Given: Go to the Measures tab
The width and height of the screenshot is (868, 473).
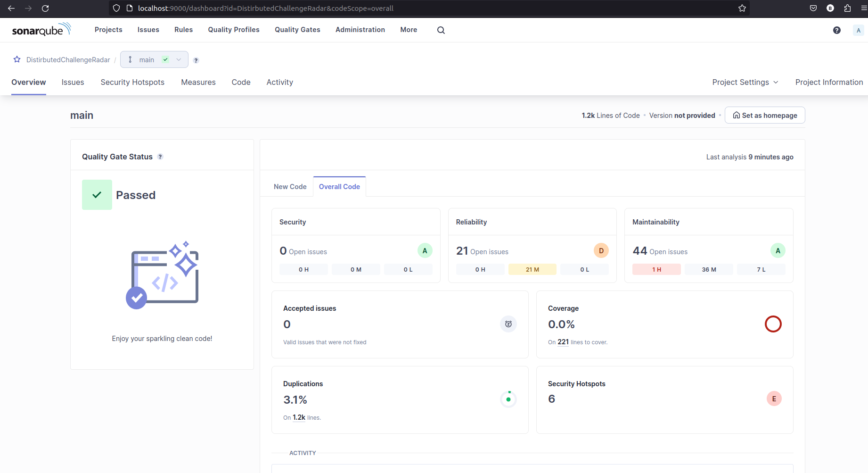Looking at the screenshot, I should tap(198, 82).
